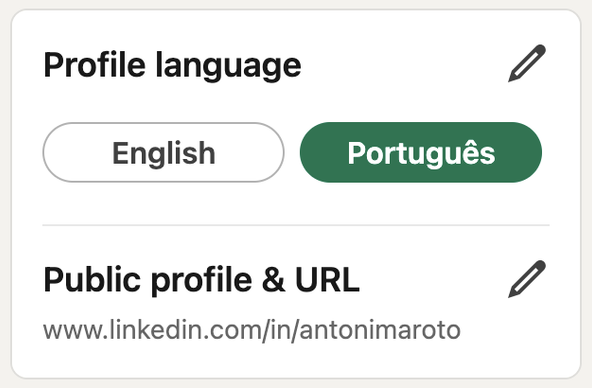Select English profile language

tap(163, 152)
